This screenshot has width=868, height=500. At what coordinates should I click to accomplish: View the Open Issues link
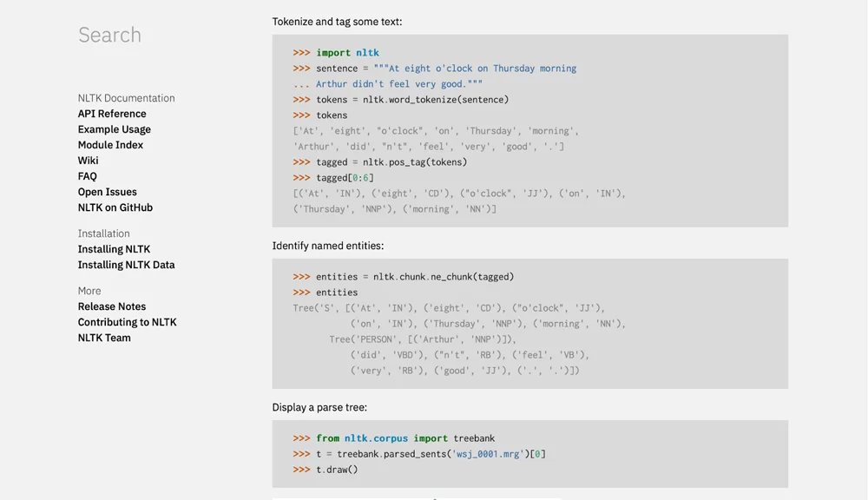coord(107,192)
